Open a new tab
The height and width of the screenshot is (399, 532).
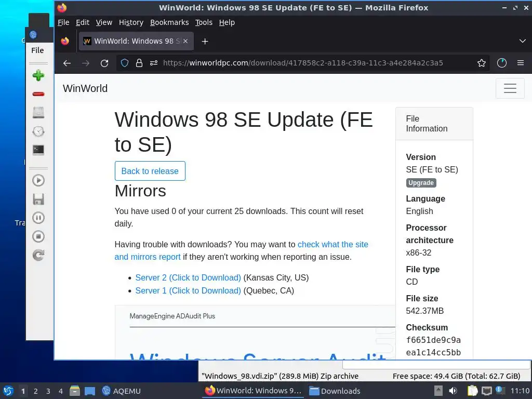[x=205, y=42]
